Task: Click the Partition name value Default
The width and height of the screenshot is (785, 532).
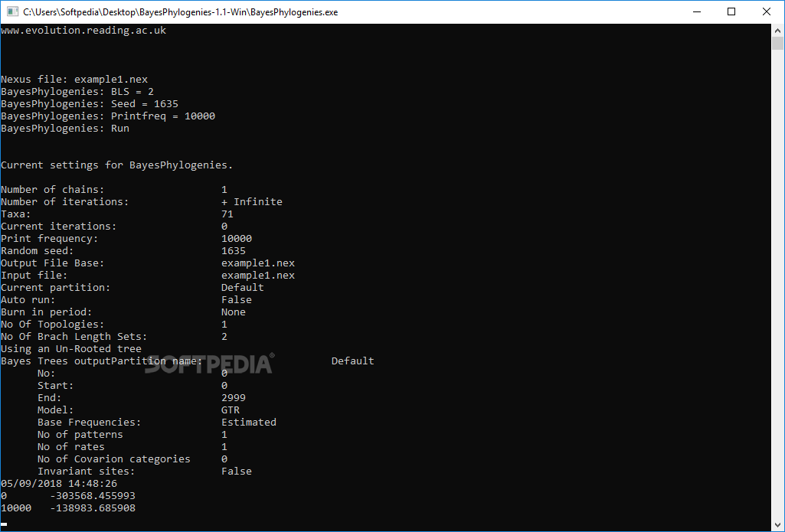Action: (x=353, y=361)
